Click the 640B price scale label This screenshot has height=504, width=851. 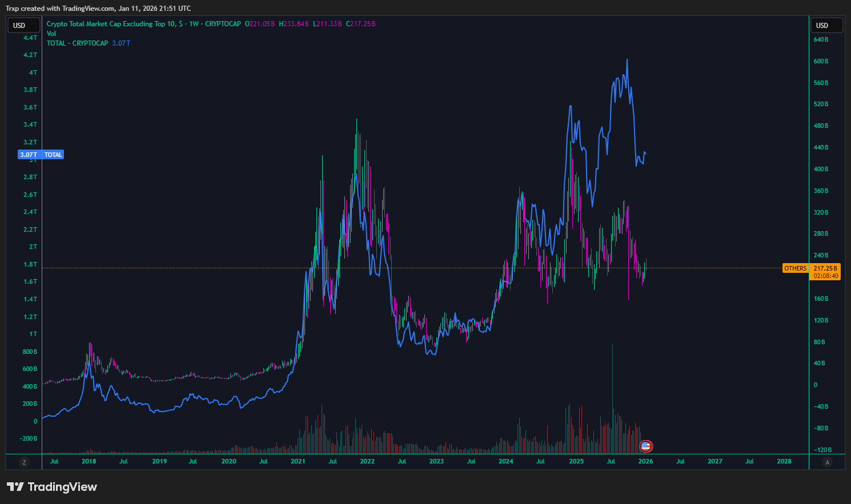821,39
